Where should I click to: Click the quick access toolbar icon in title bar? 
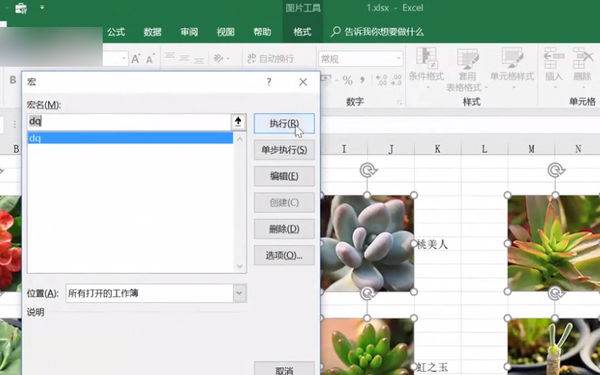coord(21,8)
